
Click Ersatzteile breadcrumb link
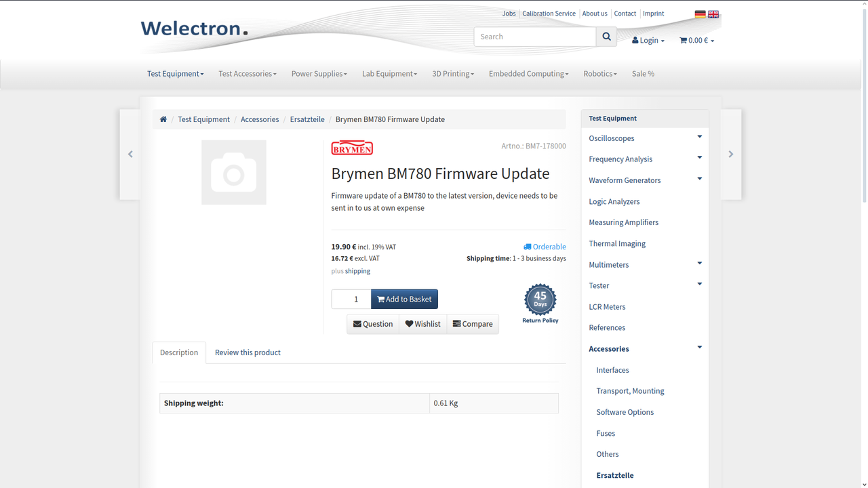click(x=307, y=119)
